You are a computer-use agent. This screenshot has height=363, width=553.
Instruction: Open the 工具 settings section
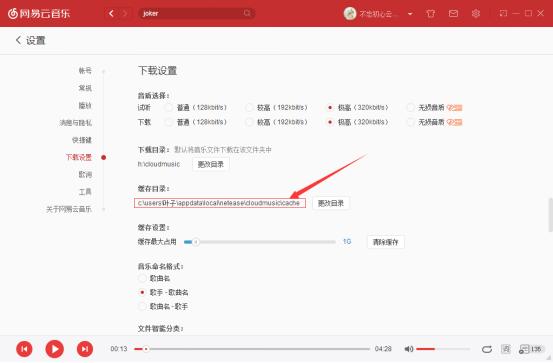coord(85,192)
